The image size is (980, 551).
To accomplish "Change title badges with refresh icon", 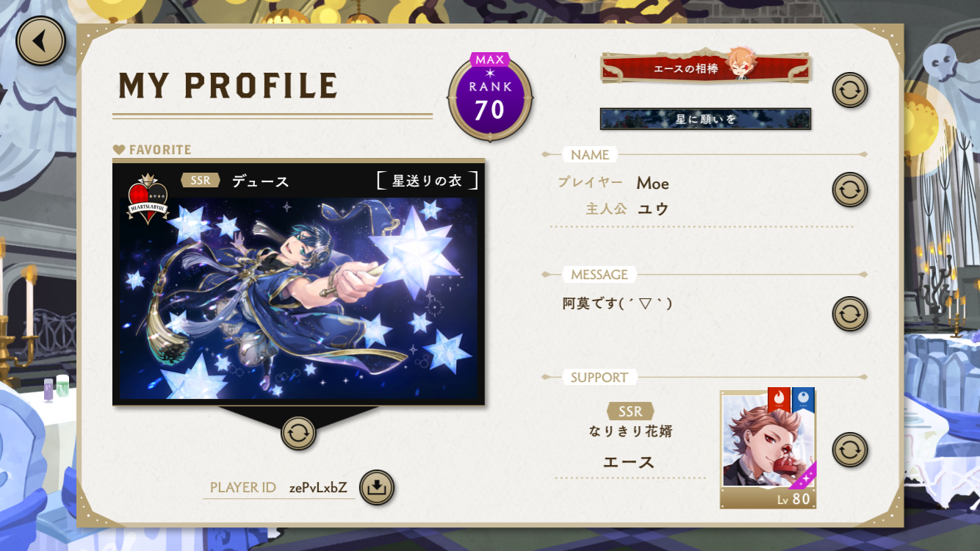I will pyautogui.click(x=850, y=90).
